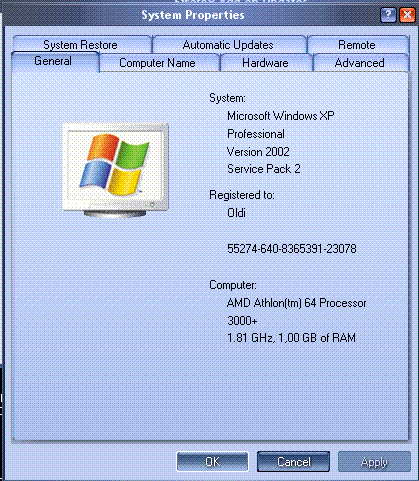Go to the Computer Name tab

tap(158, 63)
